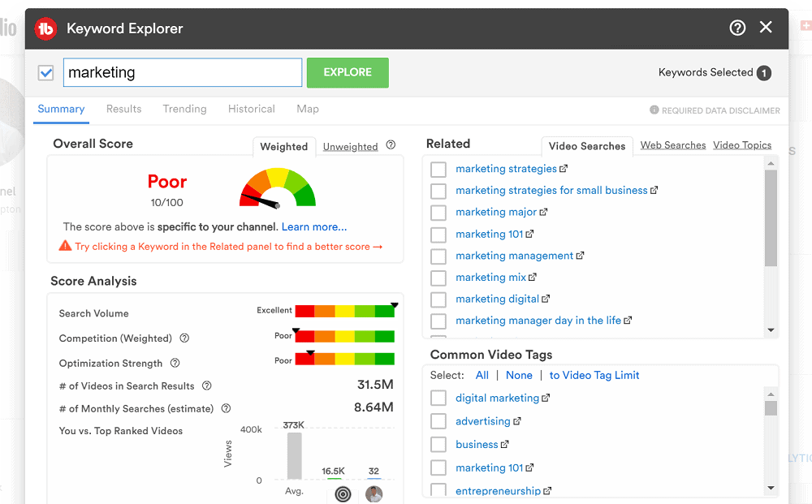Viewport: 812px width, 504px height.
Task: Open external link icon for marketing strategies
Action: coord(564,168)
